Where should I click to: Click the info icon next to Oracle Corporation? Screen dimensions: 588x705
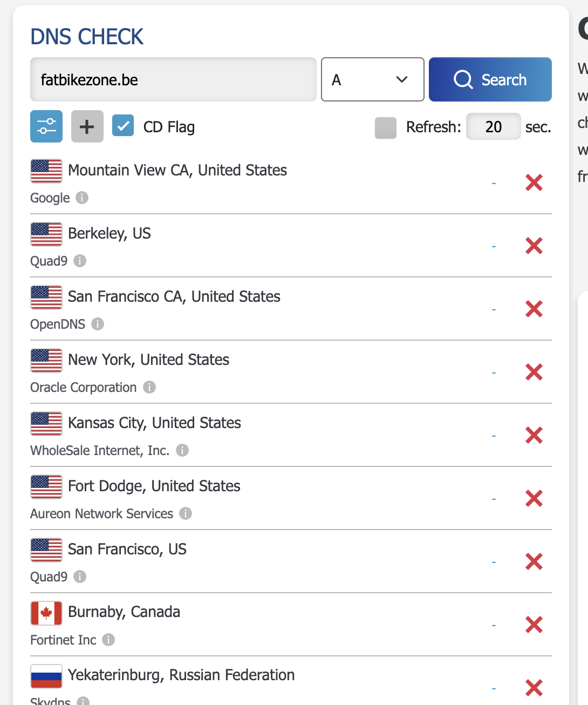(x=149, y=387)
